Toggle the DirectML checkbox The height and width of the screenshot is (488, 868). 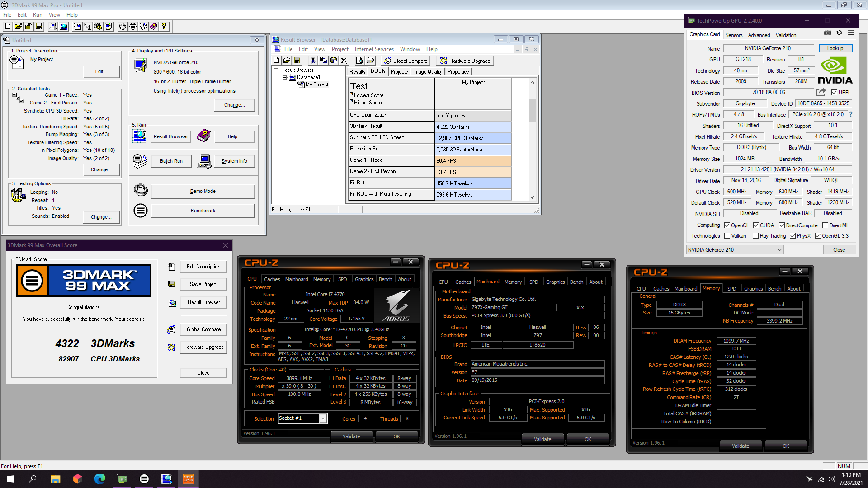[x=825, y=225]
